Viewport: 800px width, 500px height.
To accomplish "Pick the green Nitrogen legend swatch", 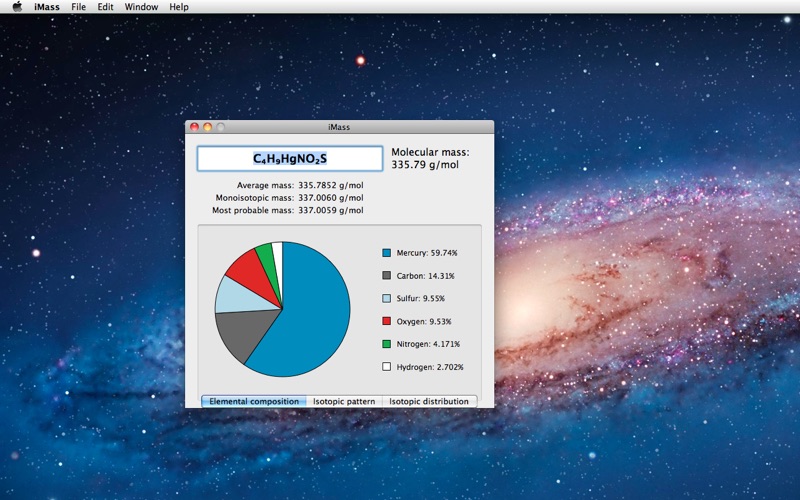I will (x=386, y=345).
